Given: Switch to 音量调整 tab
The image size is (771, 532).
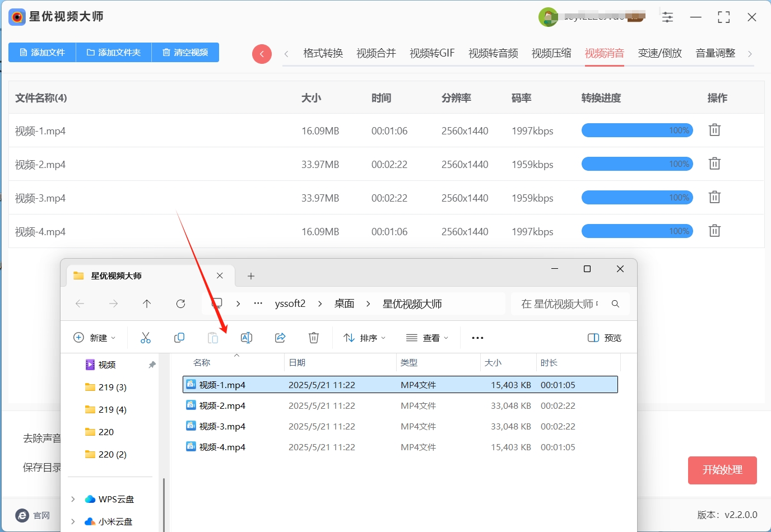Looking at the screenshot, I should (715, 53).
